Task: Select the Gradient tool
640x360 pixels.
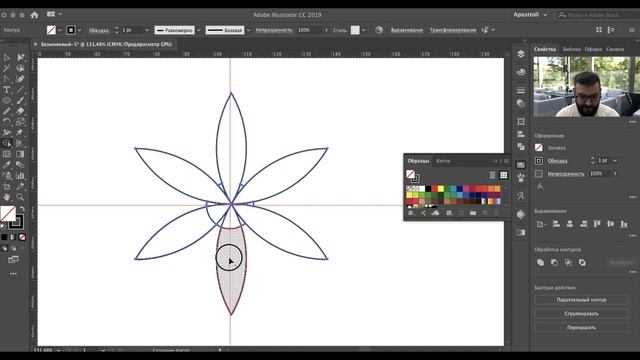Action: [x=20, y=154]
